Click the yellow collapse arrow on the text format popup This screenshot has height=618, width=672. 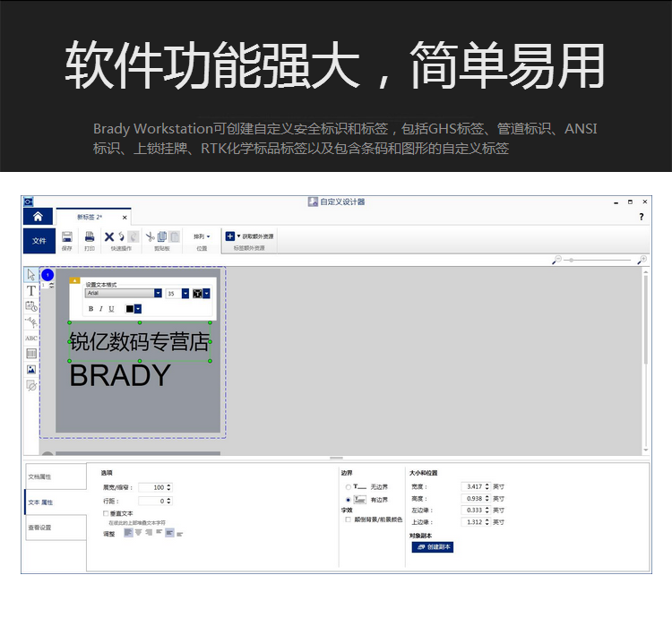coord(74,280)
